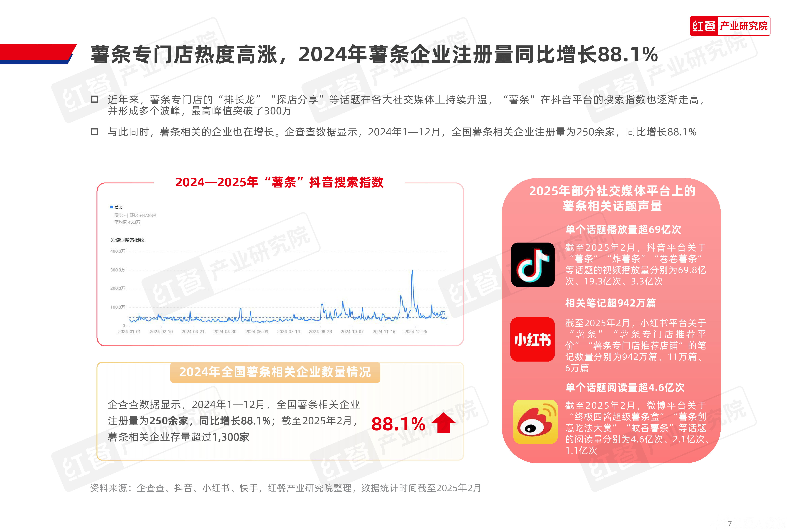
Task: Click the text 薯条相关企业存量超过1,300家
Action: pos(178,437)
